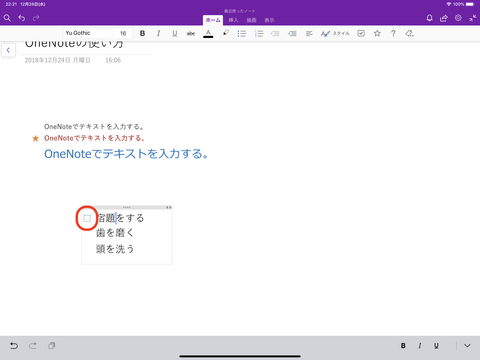Click text 歯を磨く
480x360 pixels.
[115, 233]
